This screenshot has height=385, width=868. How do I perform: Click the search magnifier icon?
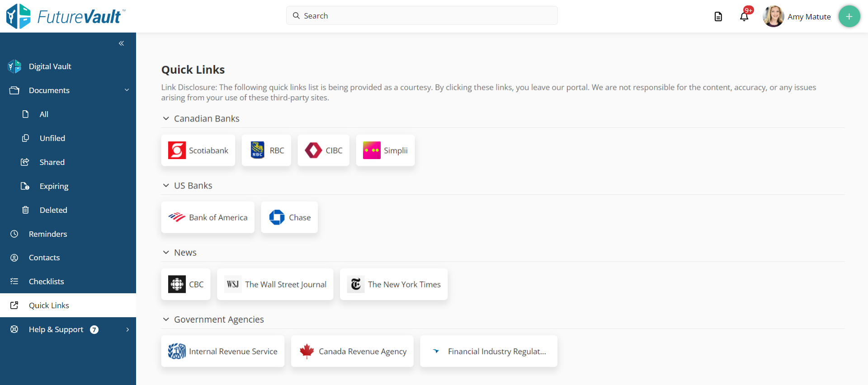[296, 16]
